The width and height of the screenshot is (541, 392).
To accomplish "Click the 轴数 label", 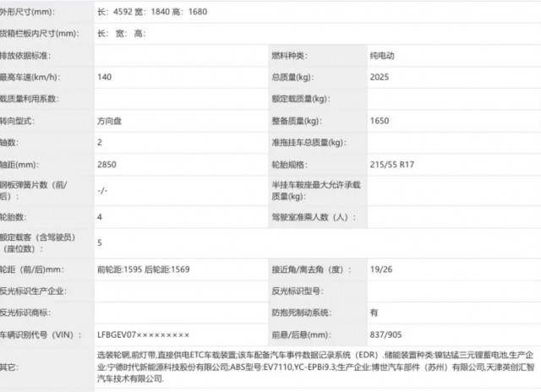I will tap(9, 143).
